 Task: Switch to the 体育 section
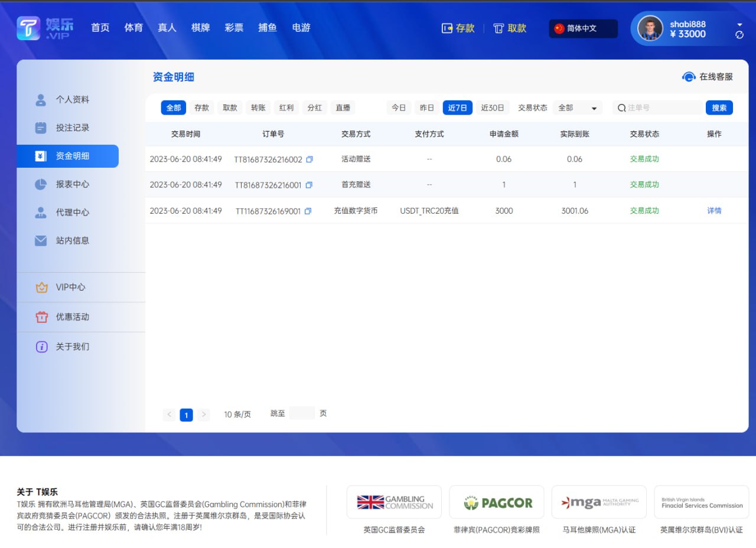click(133, 28)
